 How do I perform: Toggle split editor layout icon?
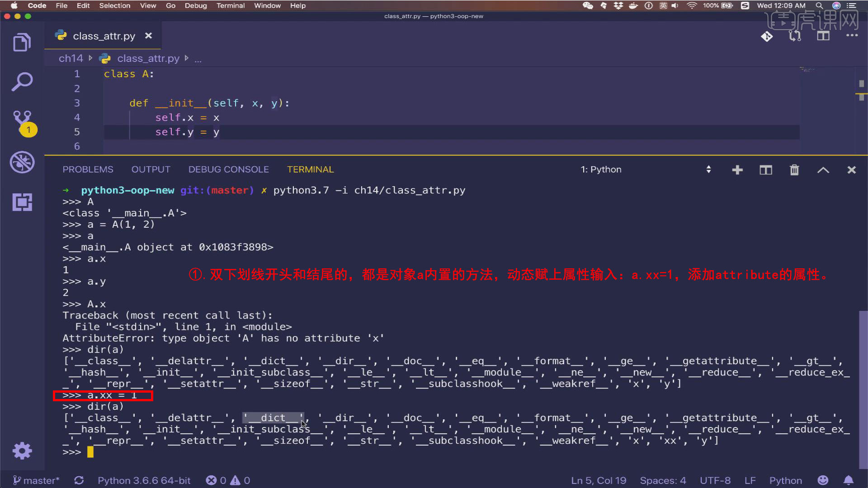coord(823,36)
